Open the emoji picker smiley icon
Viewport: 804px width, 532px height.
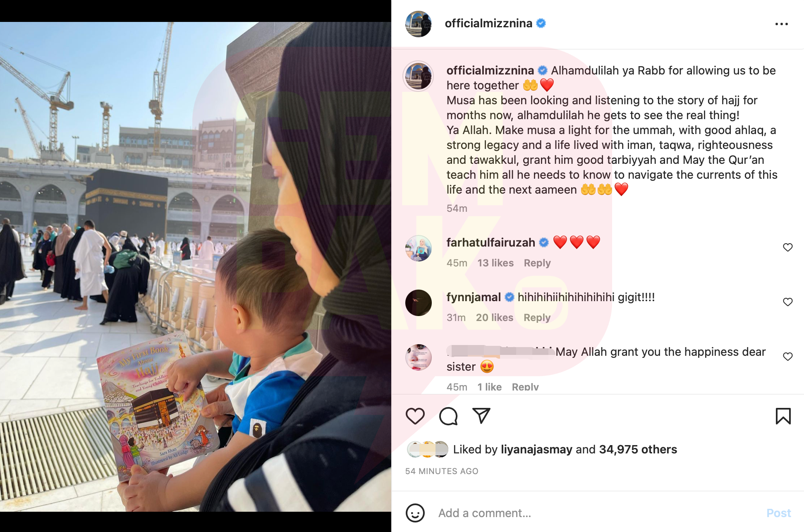click(415, 513)
